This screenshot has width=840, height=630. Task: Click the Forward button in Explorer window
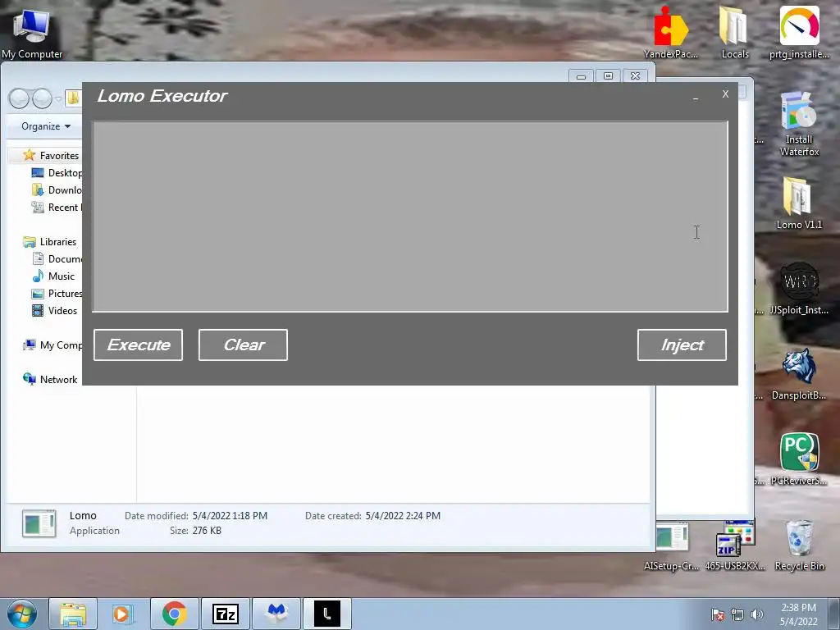[x=42, y=98]
